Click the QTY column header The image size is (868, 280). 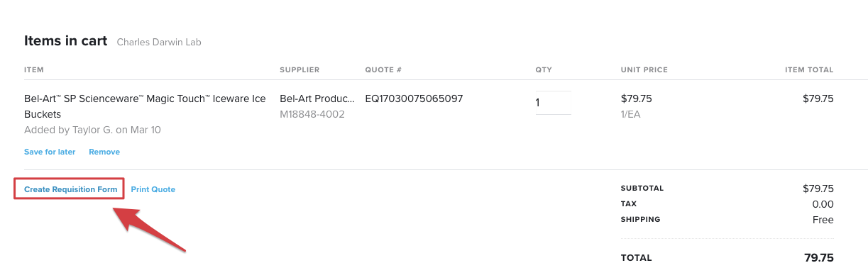pyautogui.click(x=544, y=69)
